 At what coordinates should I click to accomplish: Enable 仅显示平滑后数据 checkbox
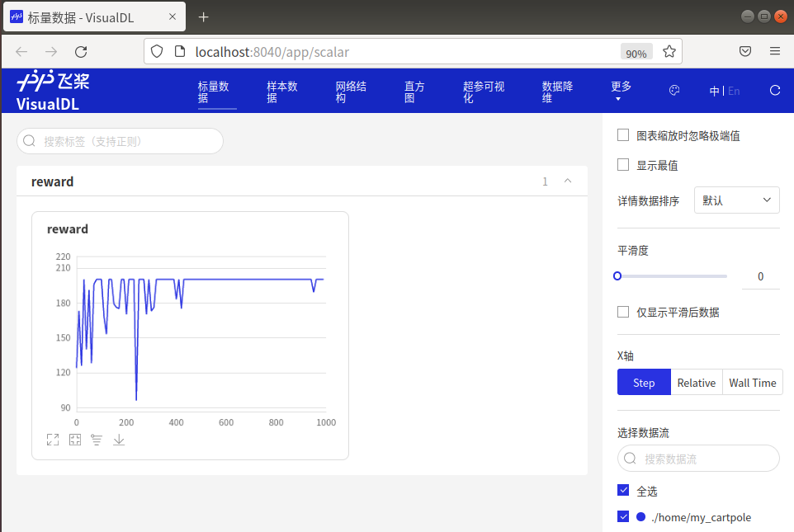[623, 312]
